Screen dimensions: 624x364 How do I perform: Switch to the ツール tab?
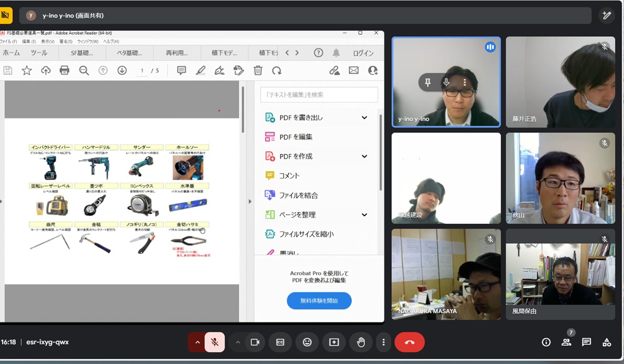(39, 53)
